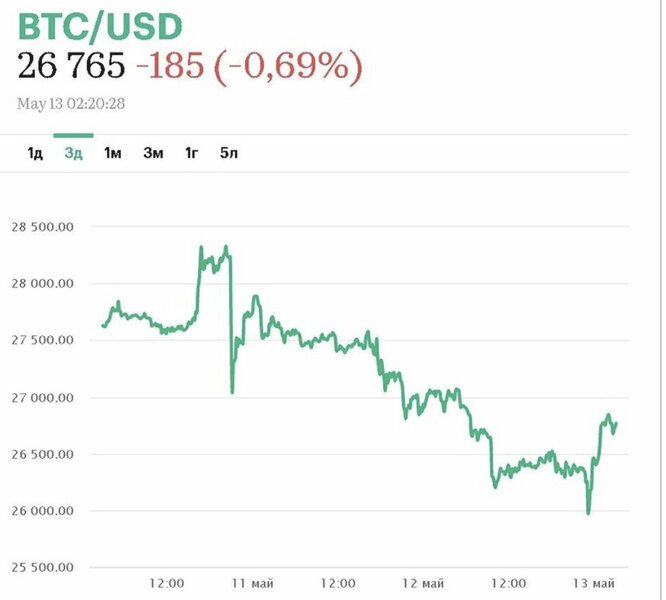Choose the 3м time range

pos(152,153)
